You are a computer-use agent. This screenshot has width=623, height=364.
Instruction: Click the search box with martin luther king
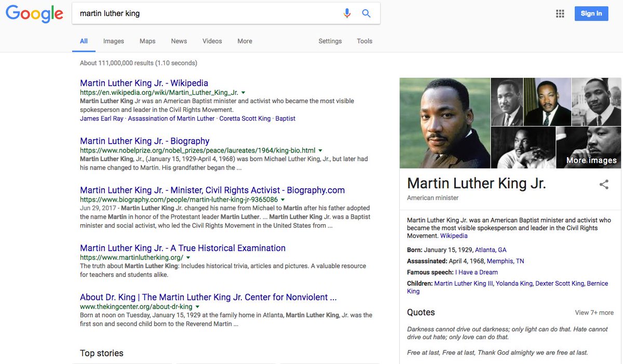click(208, 13)
